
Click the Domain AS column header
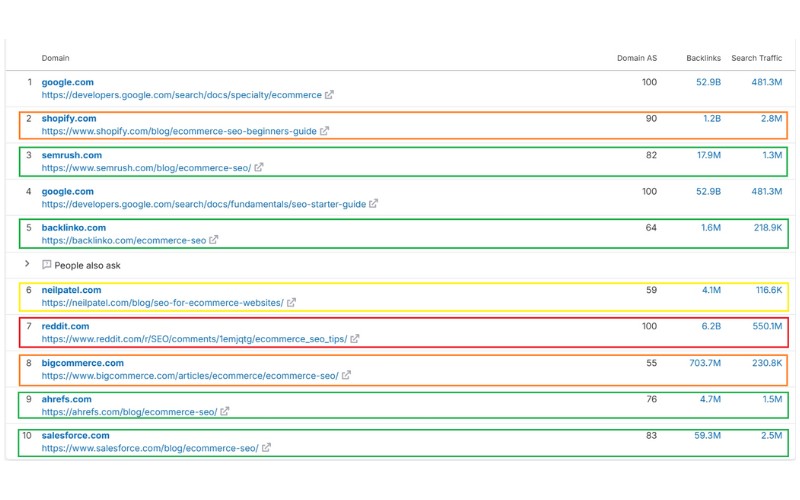637,58
